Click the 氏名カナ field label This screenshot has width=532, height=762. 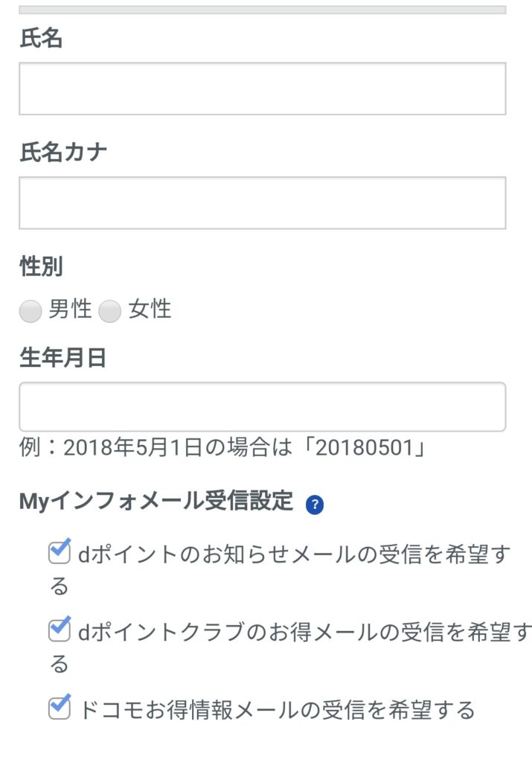point(63,153)
